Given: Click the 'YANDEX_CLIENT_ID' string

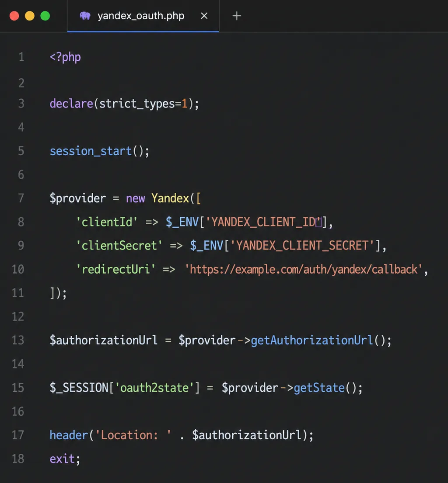Looking at the screenshot, I should coord(264,222).
